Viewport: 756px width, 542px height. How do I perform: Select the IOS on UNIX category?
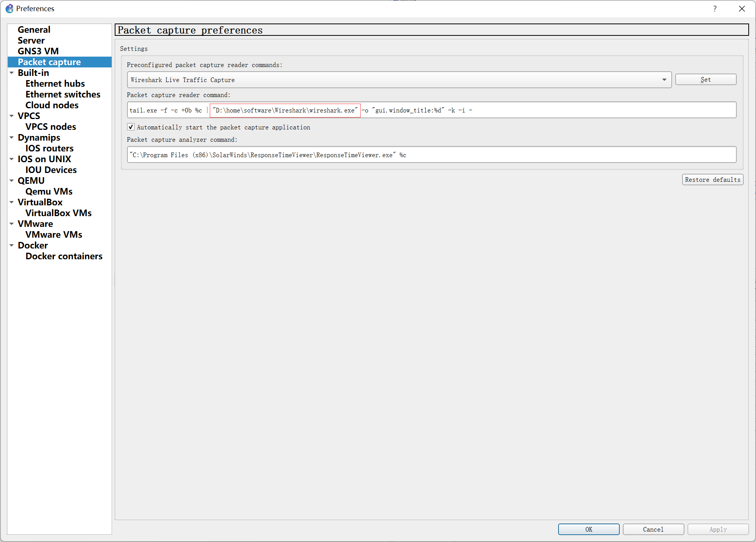click(x=44, y=159)
